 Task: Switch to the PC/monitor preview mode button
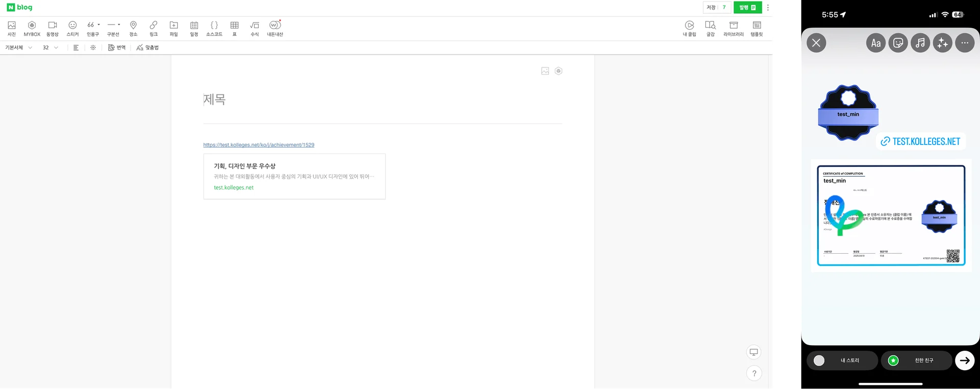[x=754, y=352]
